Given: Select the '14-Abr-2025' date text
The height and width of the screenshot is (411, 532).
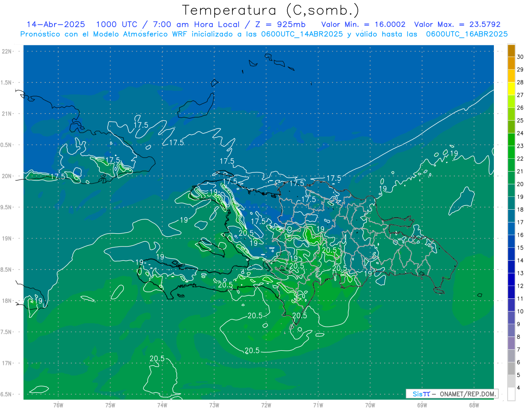Looking at the screenshot, I should 56,24.
